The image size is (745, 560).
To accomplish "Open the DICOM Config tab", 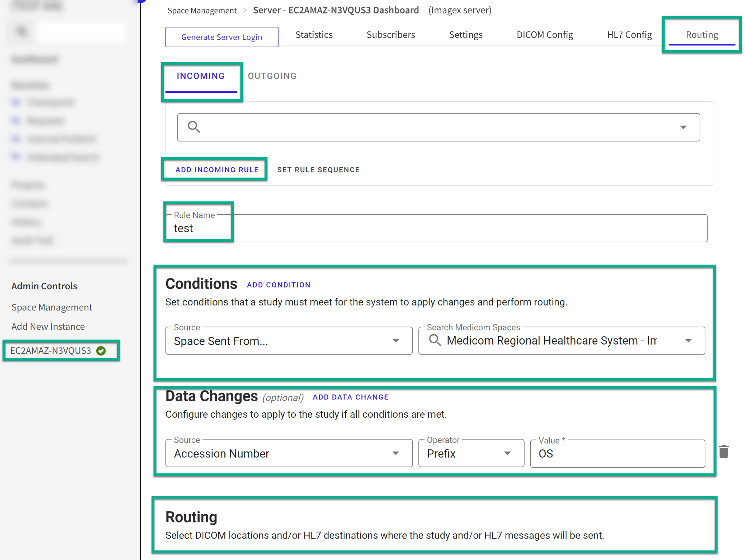I will click(x=545, y=35).
